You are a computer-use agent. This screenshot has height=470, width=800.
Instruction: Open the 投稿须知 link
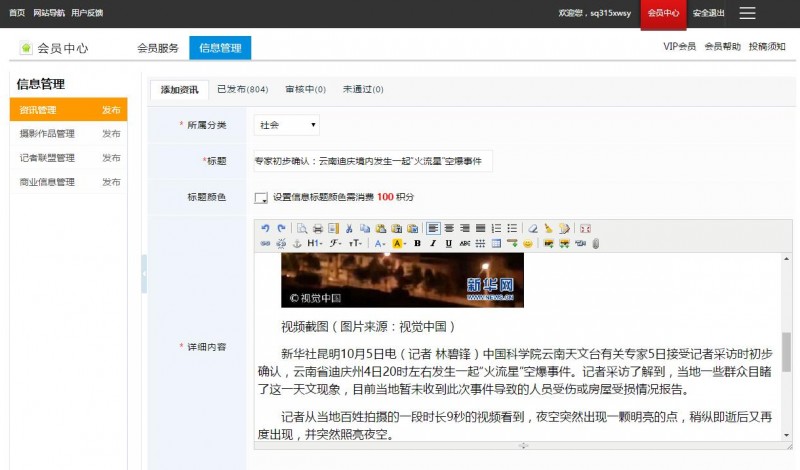[767, 46]
